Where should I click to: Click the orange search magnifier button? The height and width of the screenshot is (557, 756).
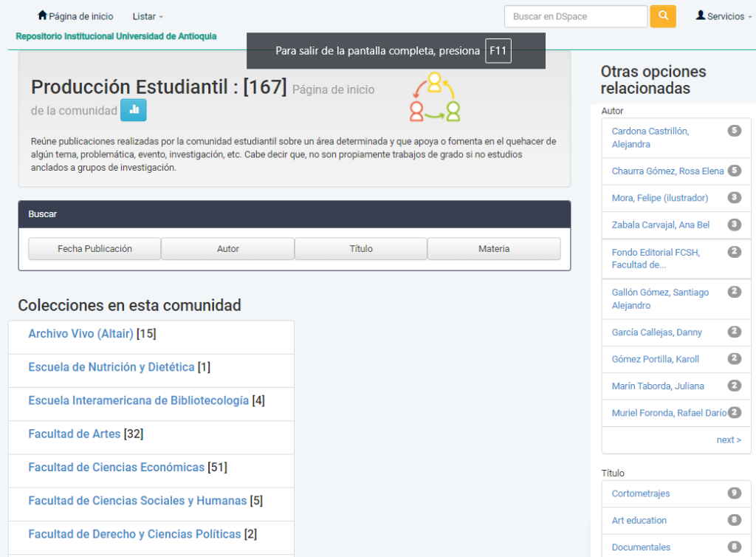click(662, 16)
